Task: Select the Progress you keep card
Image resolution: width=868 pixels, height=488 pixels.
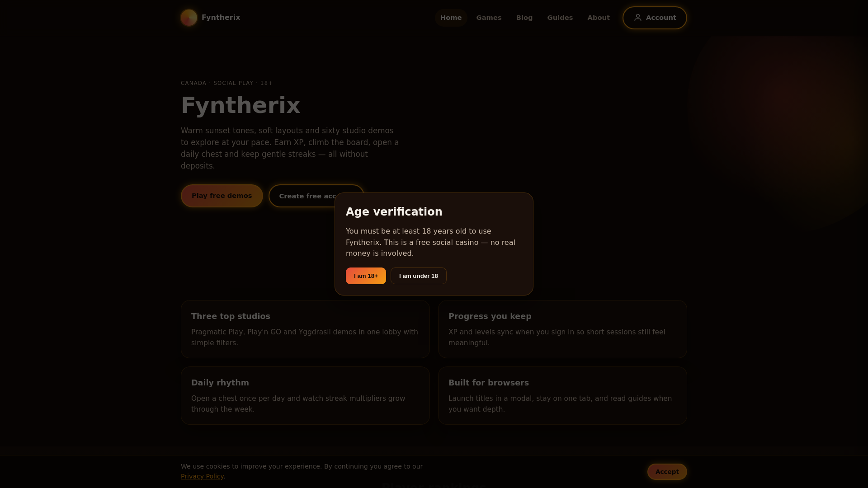Action: pos(562,329)
